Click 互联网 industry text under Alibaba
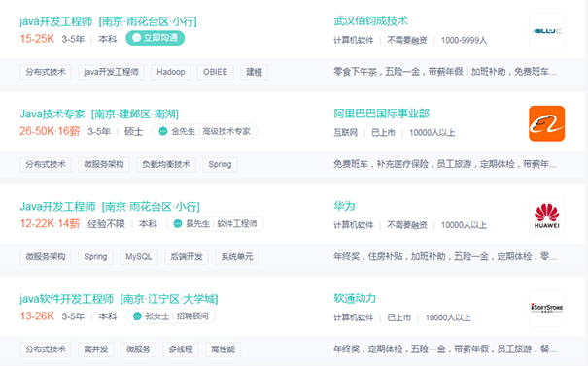This screenshot has height=366, width=588. (x=346, y=133)
